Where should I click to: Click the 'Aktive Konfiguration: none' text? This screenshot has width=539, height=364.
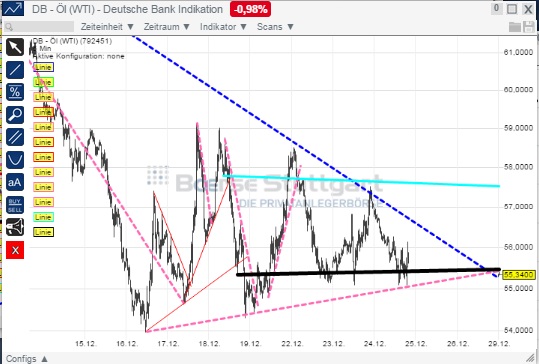79,56
